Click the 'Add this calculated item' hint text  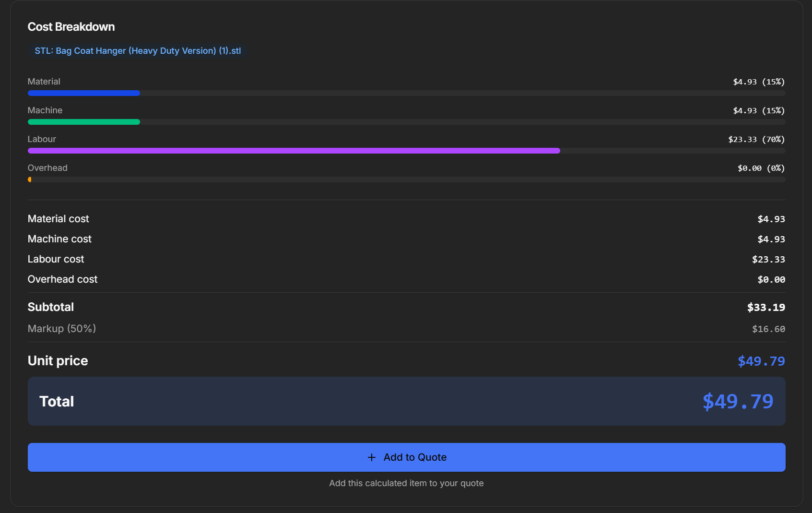pos(406,483)
